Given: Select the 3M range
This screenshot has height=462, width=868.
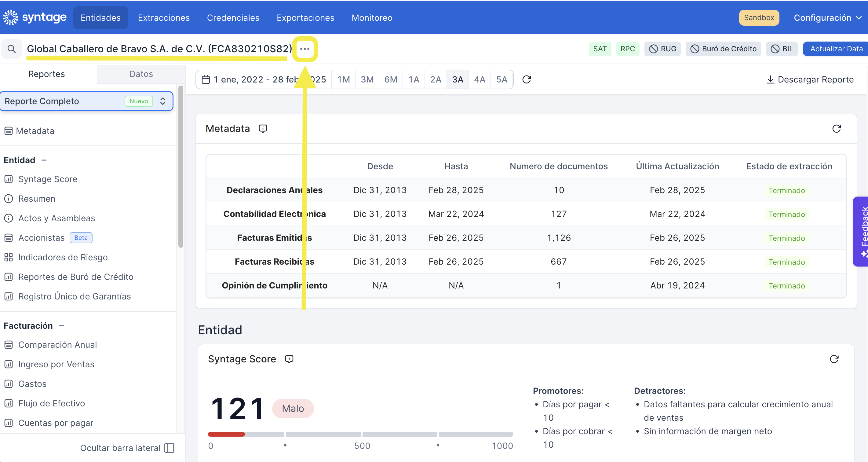Looking at the screenshot, I should point(367,79).
